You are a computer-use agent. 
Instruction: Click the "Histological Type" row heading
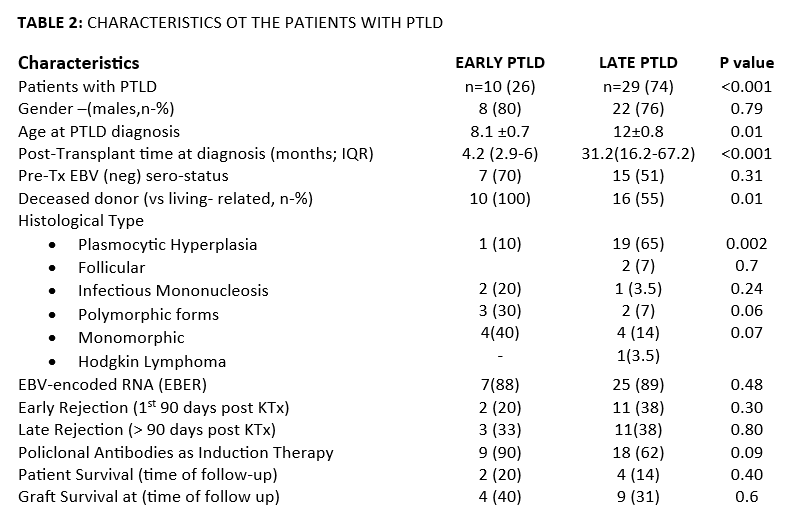[81, 221]
